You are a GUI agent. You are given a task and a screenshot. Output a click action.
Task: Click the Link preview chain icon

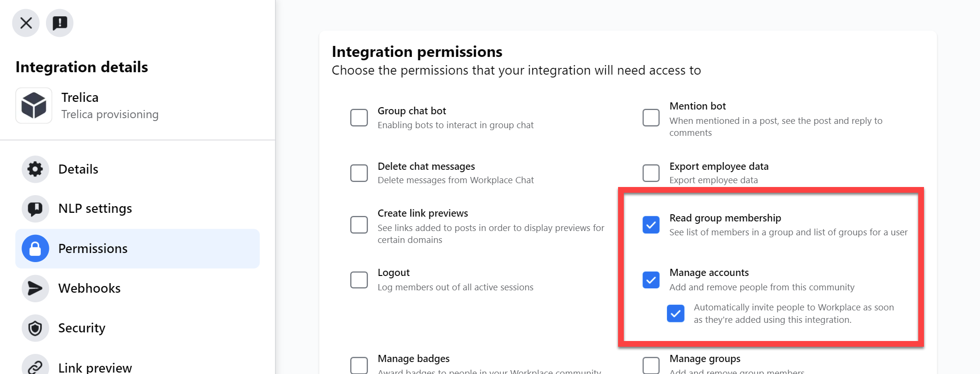[x=35, y=365]
